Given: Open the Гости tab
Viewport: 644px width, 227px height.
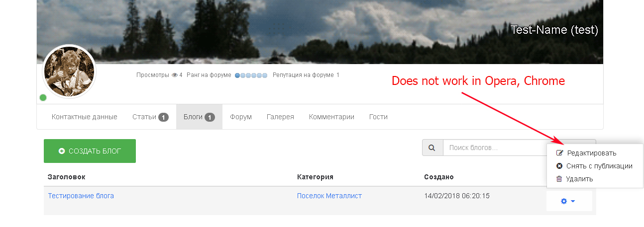Looking at the screenshot, I should (x=378, y=117).
